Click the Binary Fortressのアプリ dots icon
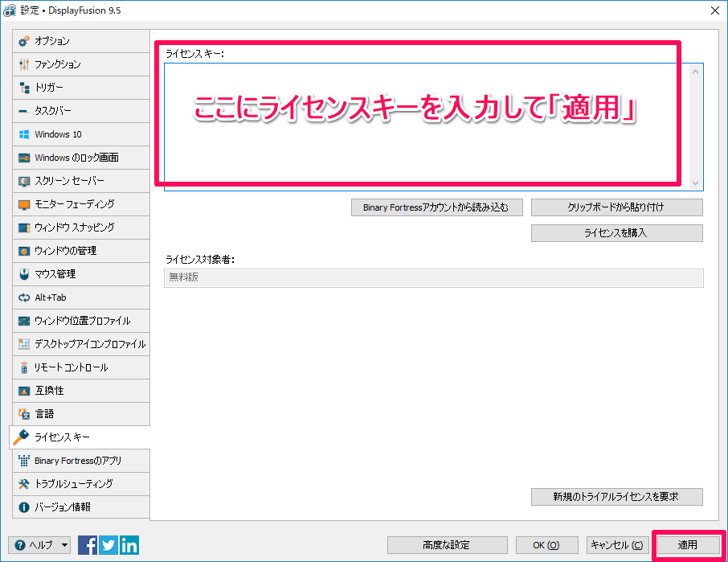 [24, 461]
